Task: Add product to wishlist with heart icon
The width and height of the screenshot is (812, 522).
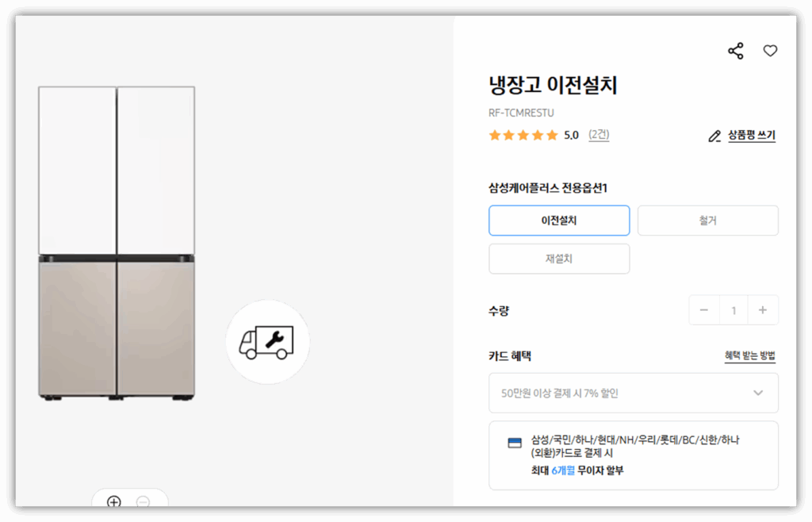Action: click(770, 51)
